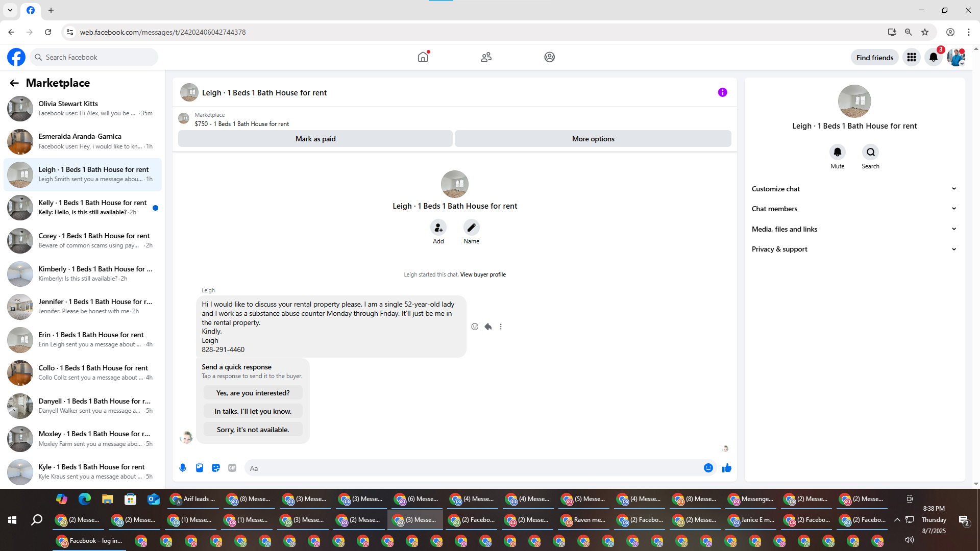Choose a sticker from the sticker icon
The height and width of the screenshot is (551, 980).
coord(216,468)
